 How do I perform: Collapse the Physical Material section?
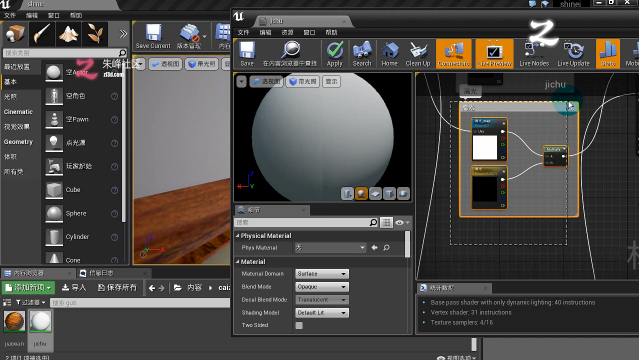pos(238,236)
